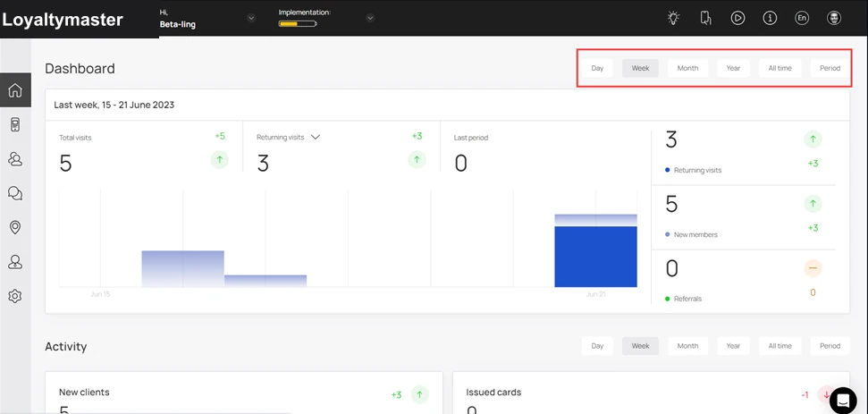Image resolution: width=868 pixels, height=414 pixels.
Task: Choose Year in Activity filters
Action: click(x=734, y=346)
